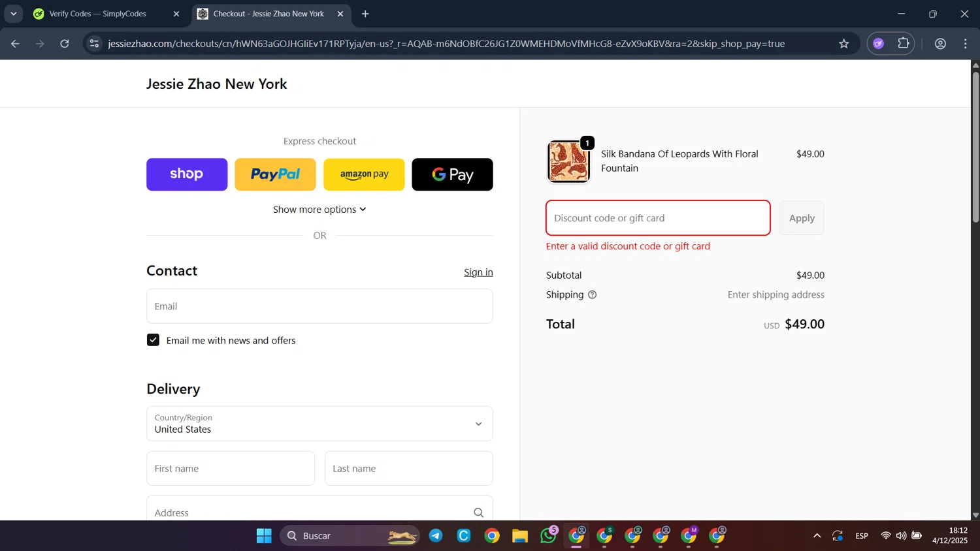Open the Chrome three-dot menu
Image resolution: width=980 pixels, height=551 pixels.
click(966, 44)
